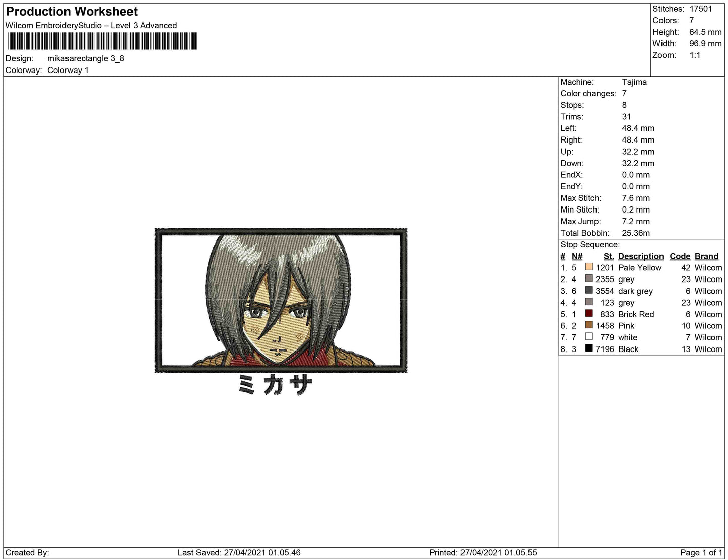Select the Pink swatch in the stop sequence
The height and width of the screenshot is (560, 728).
click(x=589, y=326)
